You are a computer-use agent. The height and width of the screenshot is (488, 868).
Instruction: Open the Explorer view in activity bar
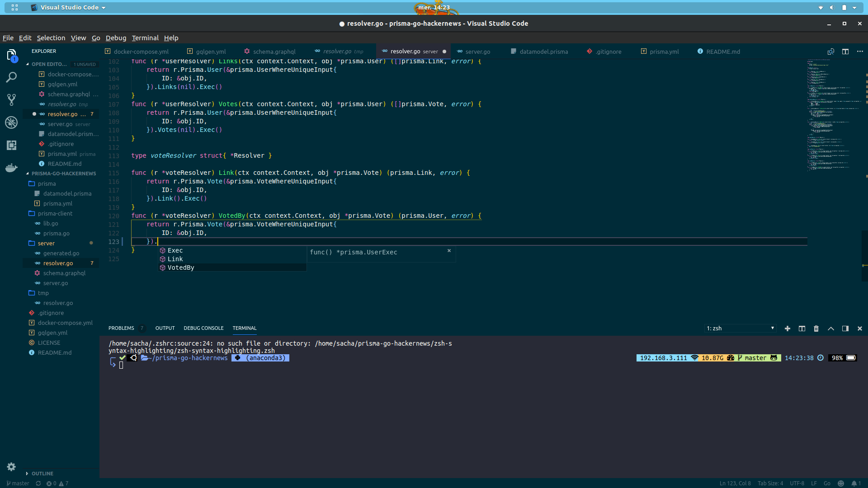(12, 55)
